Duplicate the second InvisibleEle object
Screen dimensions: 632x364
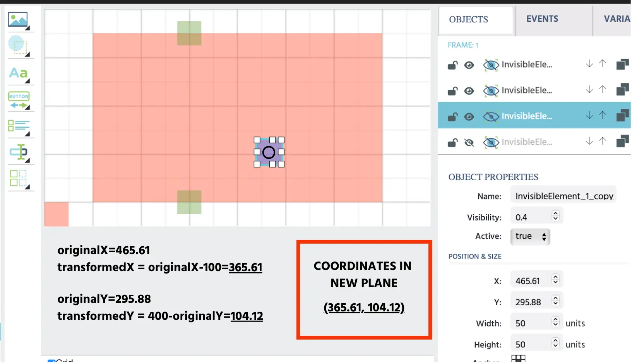[622, 90]
